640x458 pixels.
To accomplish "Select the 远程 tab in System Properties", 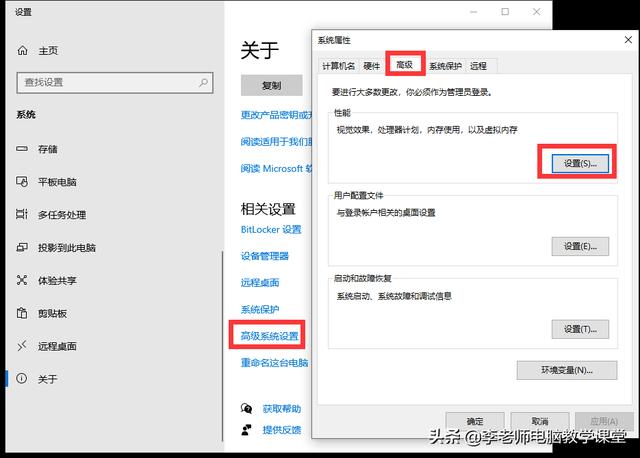I will [478, 66].
